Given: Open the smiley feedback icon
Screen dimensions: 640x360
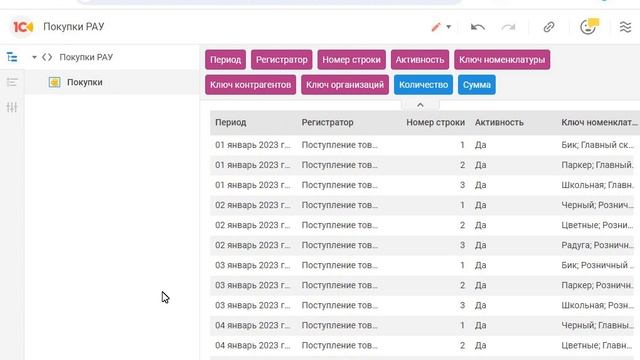Looking at the screenshot, I should tap(589, 27).
